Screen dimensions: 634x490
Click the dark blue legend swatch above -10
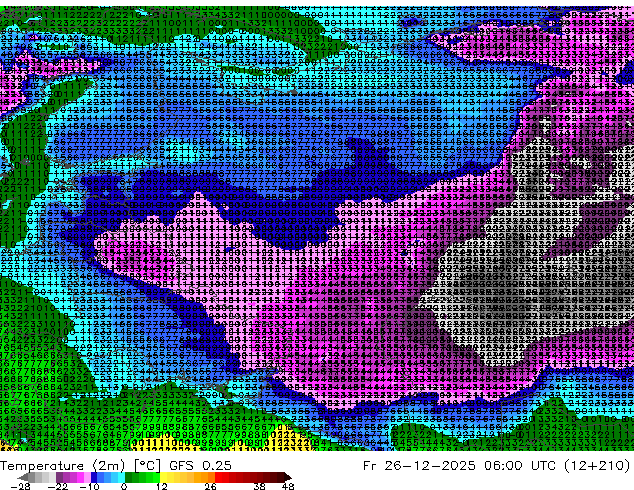tap(94, 477)
